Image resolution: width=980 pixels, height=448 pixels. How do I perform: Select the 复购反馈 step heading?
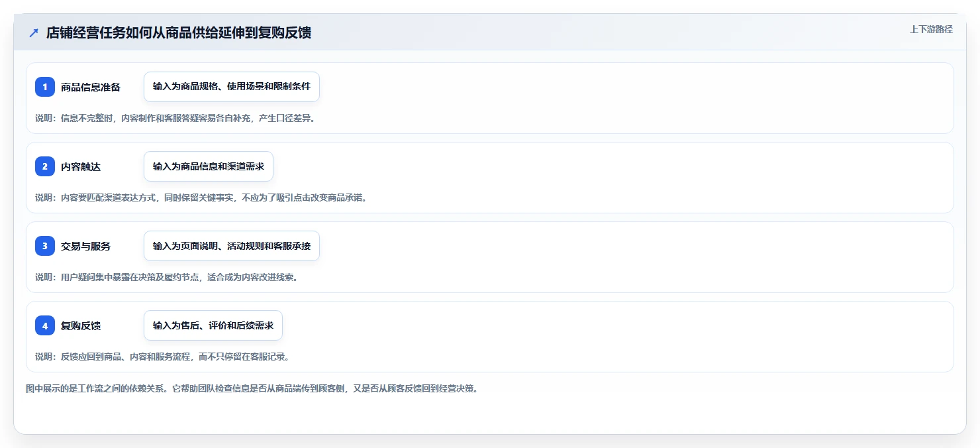click(x=81, y=325)
